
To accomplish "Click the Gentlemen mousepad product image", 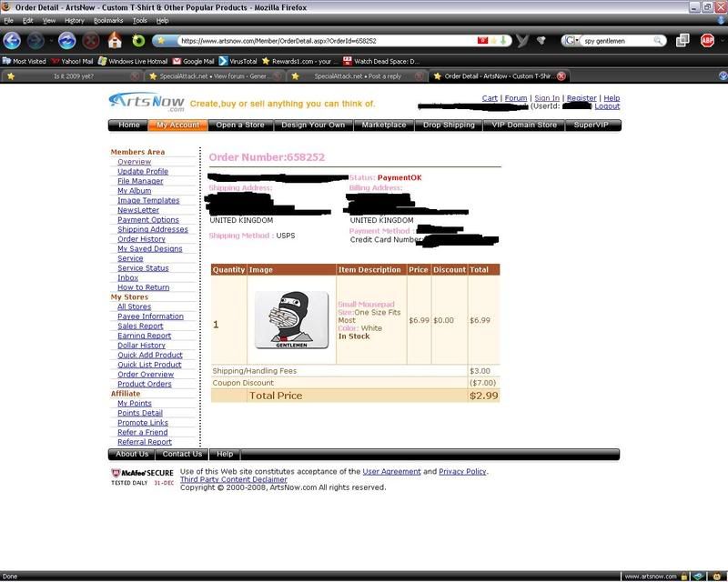I will [x=291, y=320].
